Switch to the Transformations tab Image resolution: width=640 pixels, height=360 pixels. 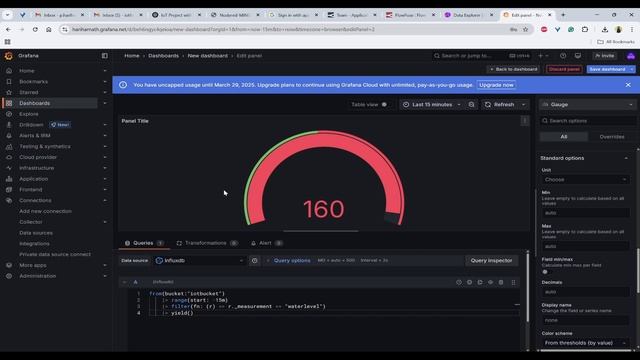click(207, 243)
